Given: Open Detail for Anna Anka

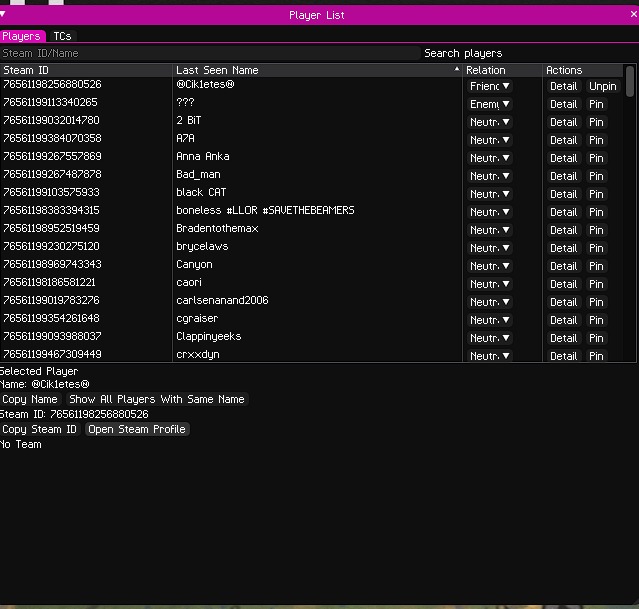Looking at the screenshot, I should point(563,158).
